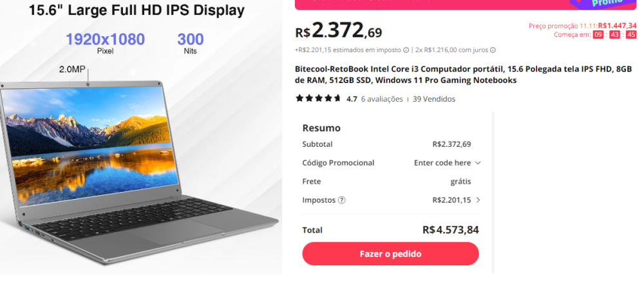Click the info icon after installments text
Viewport: 644px width, 284px height.
493,50
